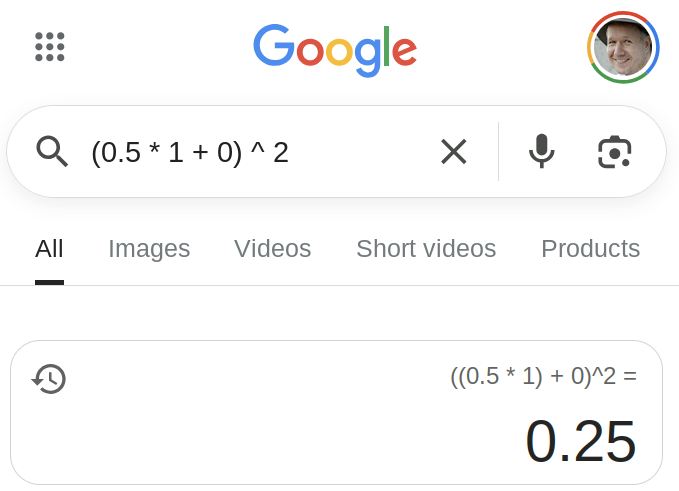Clear the search query with X

click(453, 151)
